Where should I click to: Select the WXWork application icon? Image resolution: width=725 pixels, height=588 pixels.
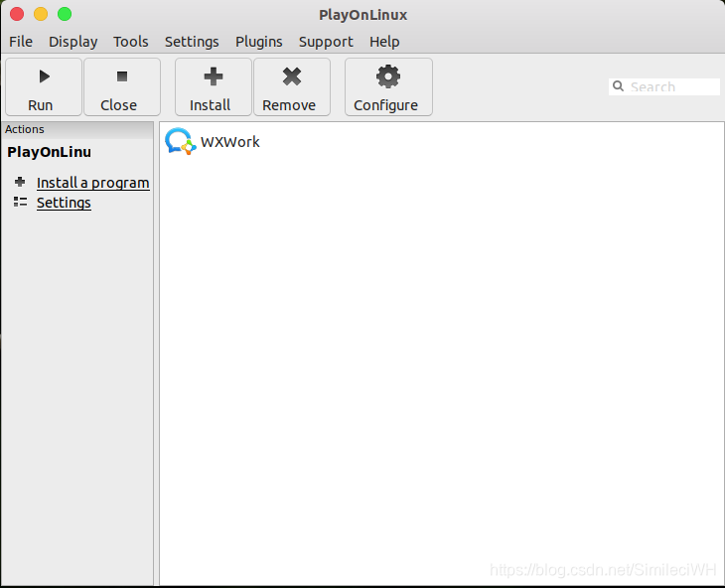point(181,141)
